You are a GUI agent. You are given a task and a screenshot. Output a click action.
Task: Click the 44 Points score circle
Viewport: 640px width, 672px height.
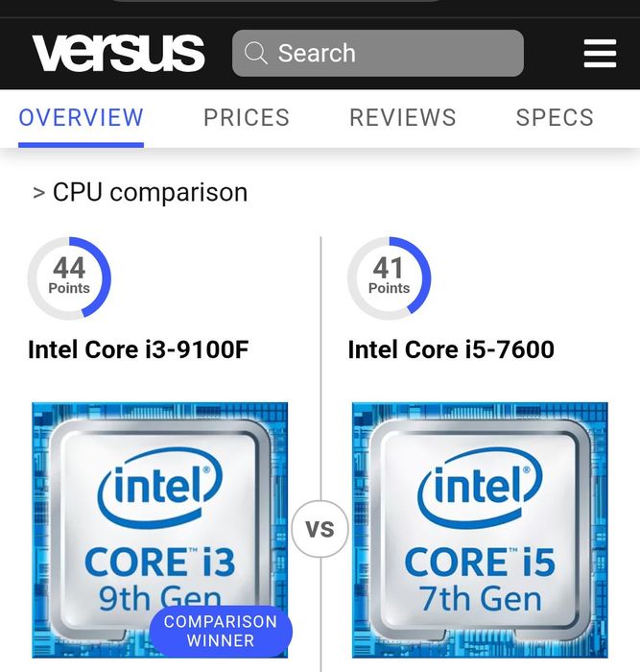[x=69, y=278]
